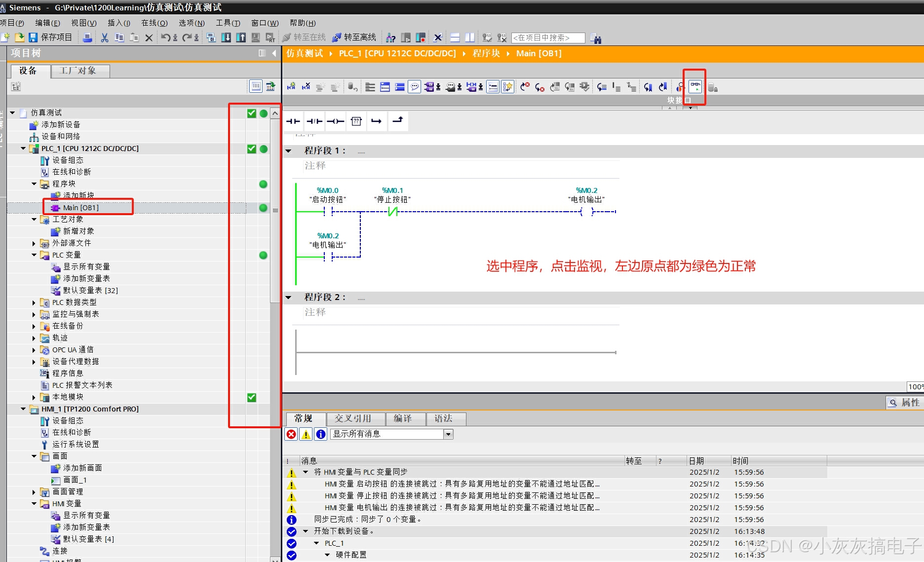This screenshot has width=924, height=562.
Task: Insert a new network with editor toolbar icon
Action: coord(291,87)
